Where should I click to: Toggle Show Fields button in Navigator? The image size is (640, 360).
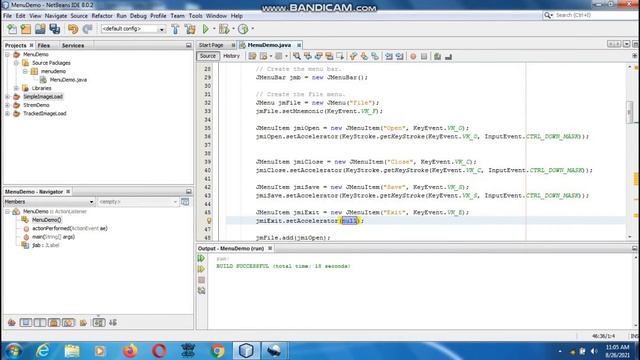26,323
